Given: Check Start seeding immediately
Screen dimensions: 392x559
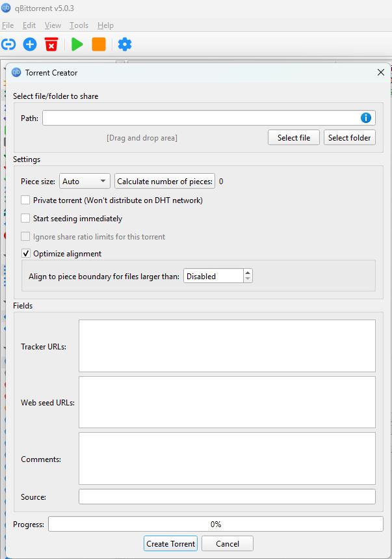Looking at the screenshot, I should coord(26,219).
